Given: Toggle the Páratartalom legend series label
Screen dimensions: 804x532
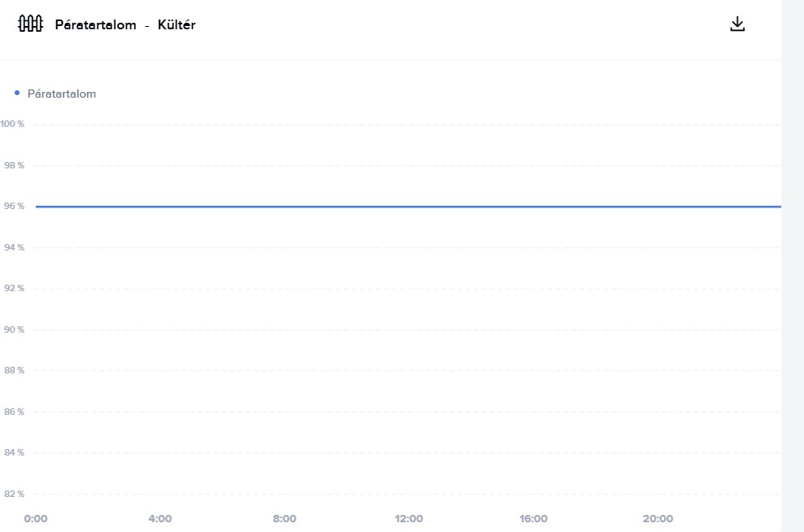Looking at the screenshot, I should pyautogui.click(x=62, y=94).
